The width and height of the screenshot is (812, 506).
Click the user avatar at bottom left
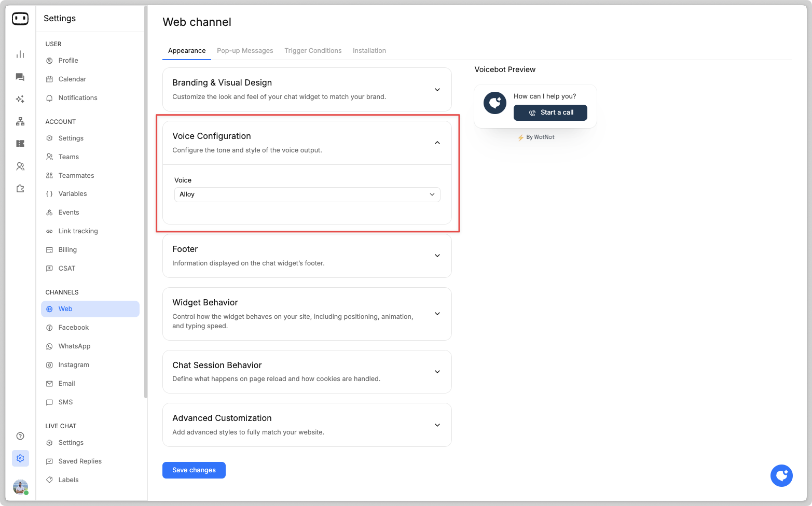coord(20,487)
